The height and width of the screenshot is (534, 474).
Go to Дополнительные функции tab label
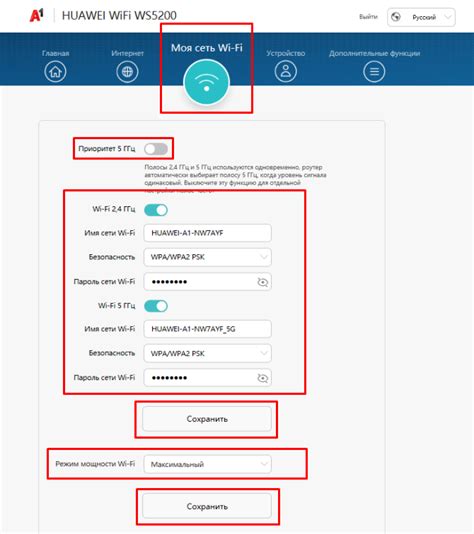coord(374,53)
